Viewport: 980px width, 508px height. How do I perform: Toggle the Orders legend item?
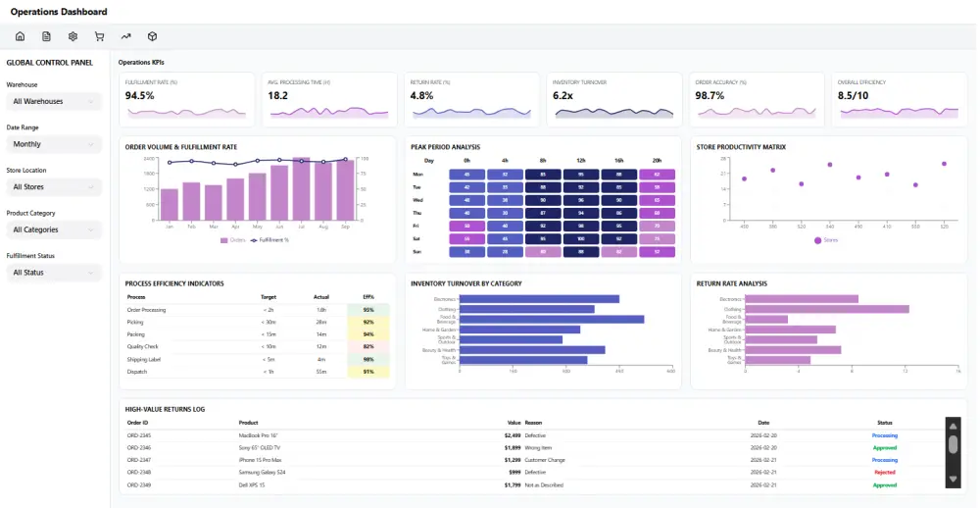tap(233, 239)
